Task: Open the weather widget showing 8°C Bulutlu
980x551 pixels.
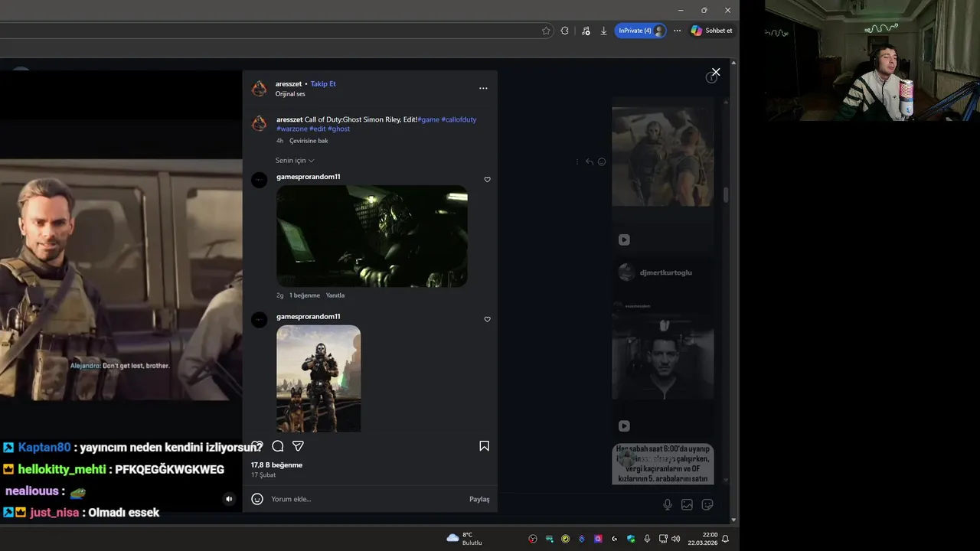Action: pos(465,539)
